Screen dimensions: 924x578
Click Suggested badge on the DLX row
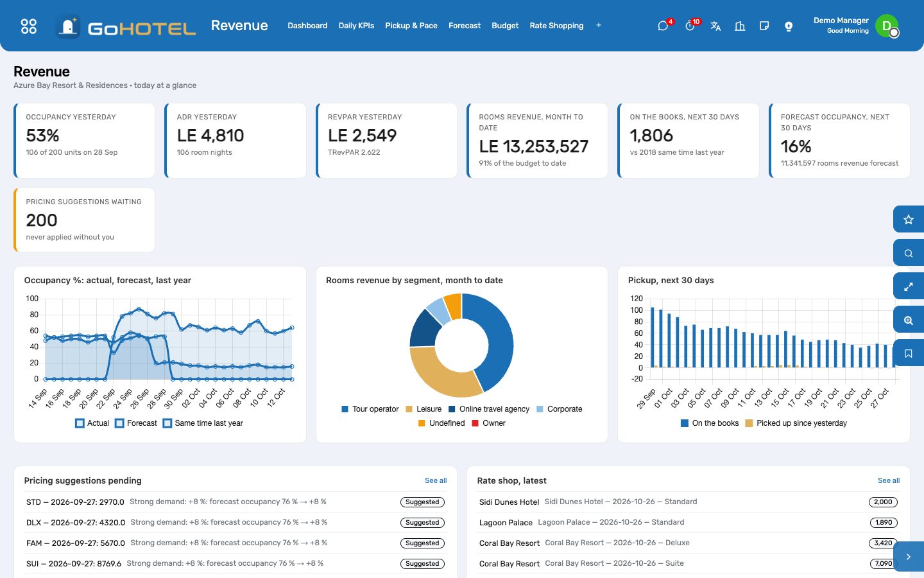click(x=422, y=523)
